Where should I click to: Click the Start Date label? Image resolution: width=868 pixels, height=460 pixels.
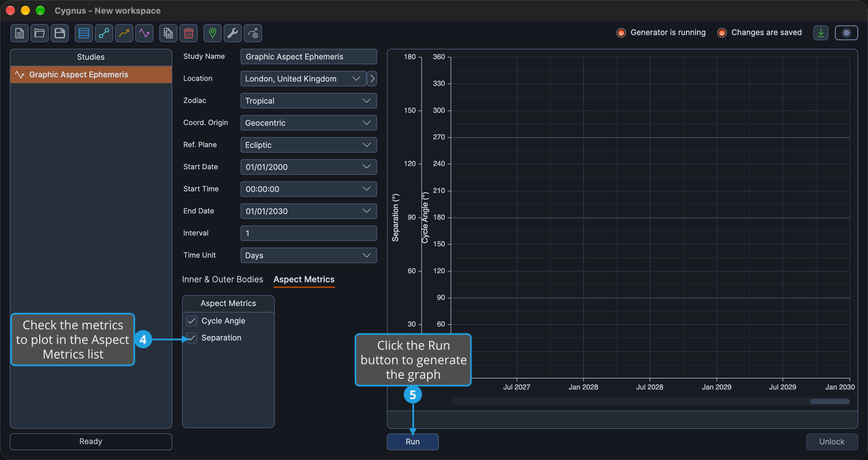(200, 167)
